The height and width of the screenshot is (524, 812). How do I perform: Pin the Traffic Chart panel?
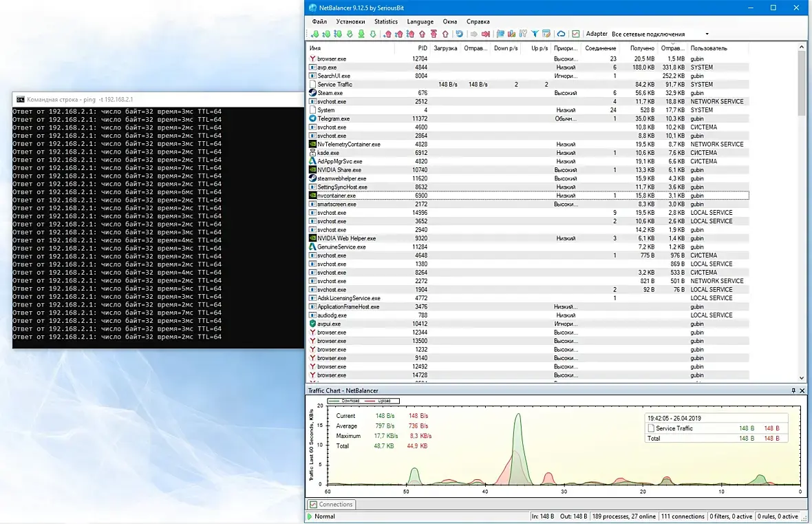click(793, 391)
